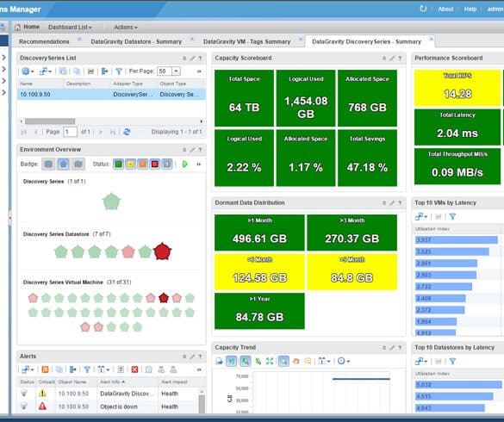The height and width of the screenshot is (422, 504).
Task: Click the >6 Month 124.58 GB yellow tile
Action: pyautogui.click(x=259, y=272)
